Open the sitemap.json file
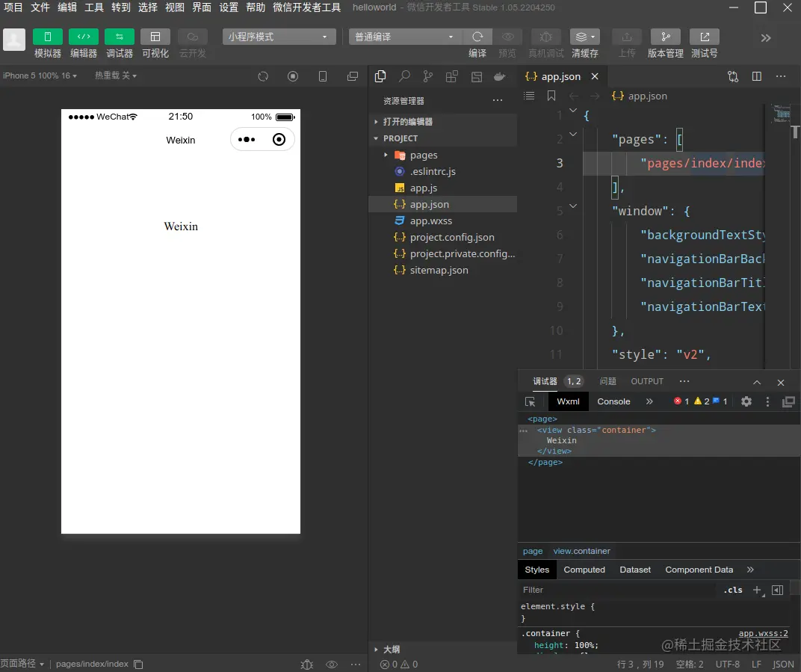The height and width of the screenshot is (672, 801). click(442, 270)
